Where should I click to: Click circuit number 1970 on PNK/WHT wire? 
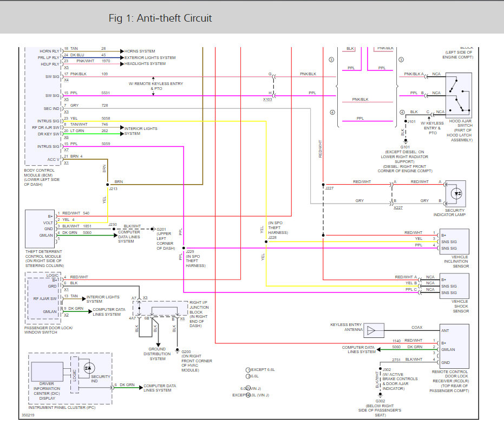point(106,61)
